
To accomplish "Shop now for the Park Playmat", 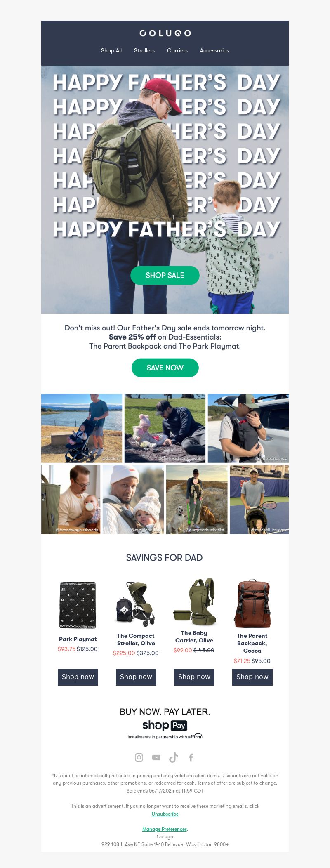I will pyautogui.click(x=78, y=677).
